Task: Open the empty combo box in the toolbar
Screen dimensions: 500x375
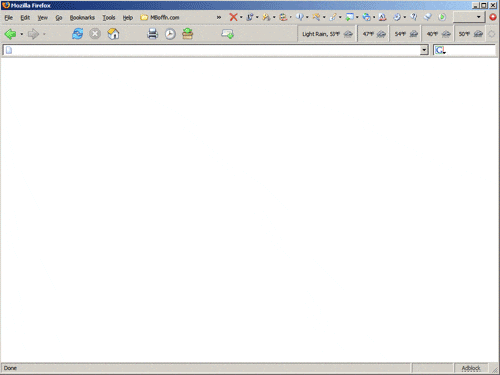Action: tap(469, 17)
